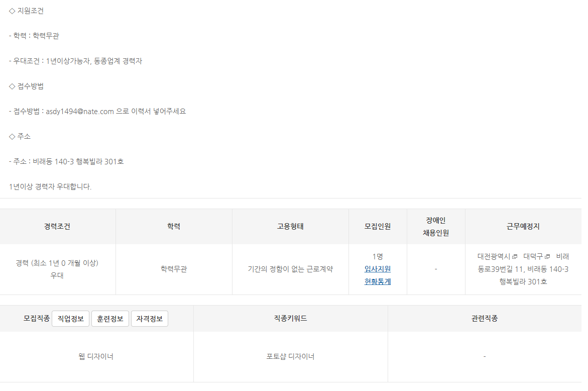Click the 학력 column header
This screenshot has height=391, width=588.
[174, 226]
